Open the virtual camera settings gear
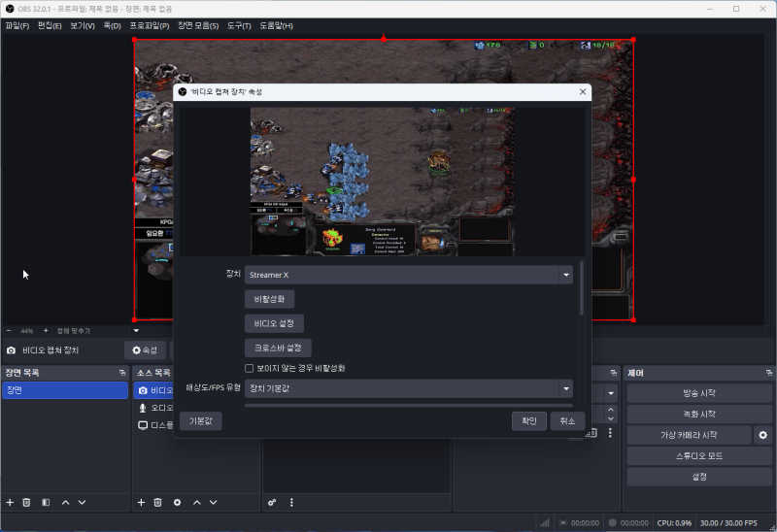Screen dimensions: 777x532 (x=763, y=435)
